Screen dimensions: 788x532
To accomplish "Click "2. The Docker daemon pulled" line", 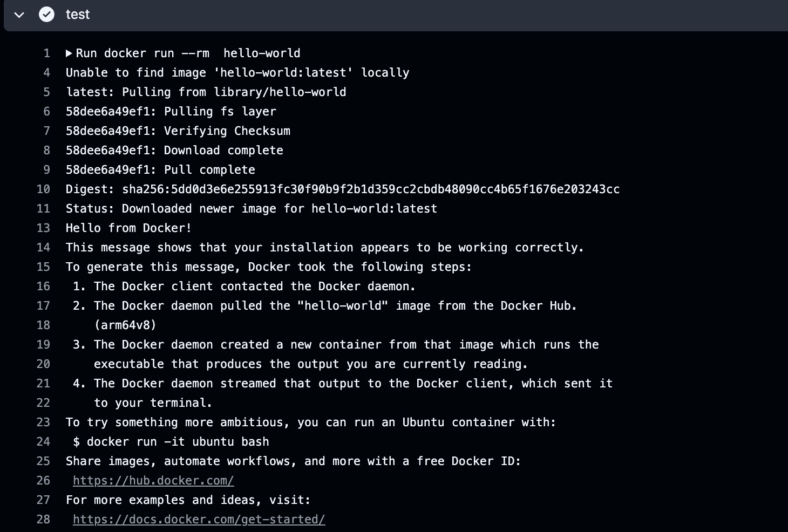I will (325, 306).
